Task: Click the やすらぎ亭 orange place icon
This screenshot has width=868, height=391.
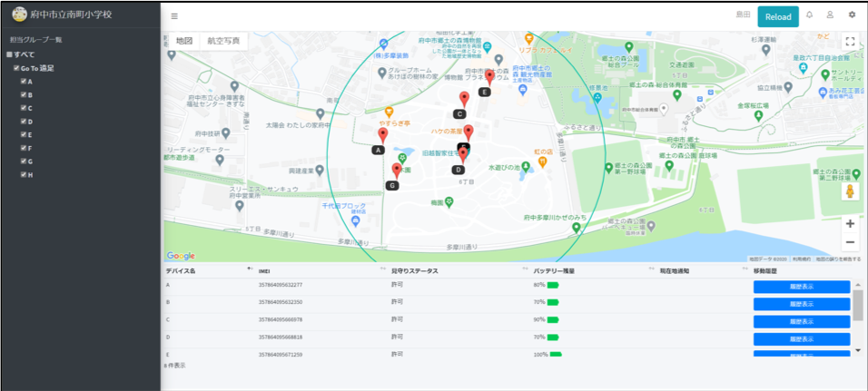Action: [x=390, y=112]
